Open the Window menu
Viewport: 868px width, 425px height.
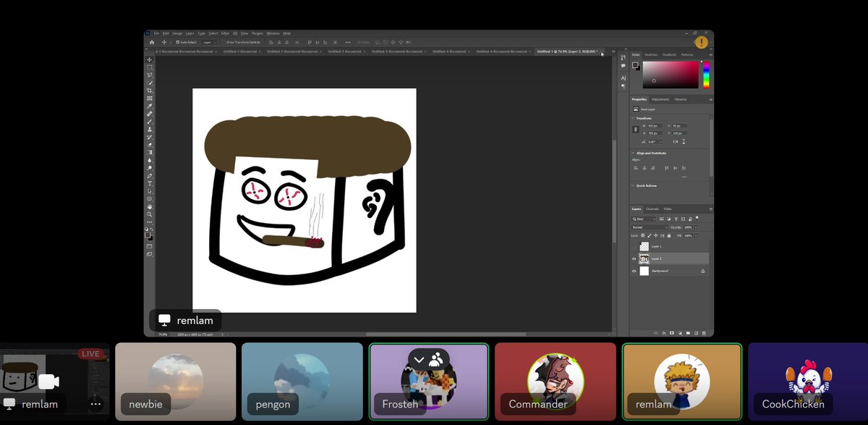[x=273, y=33]
